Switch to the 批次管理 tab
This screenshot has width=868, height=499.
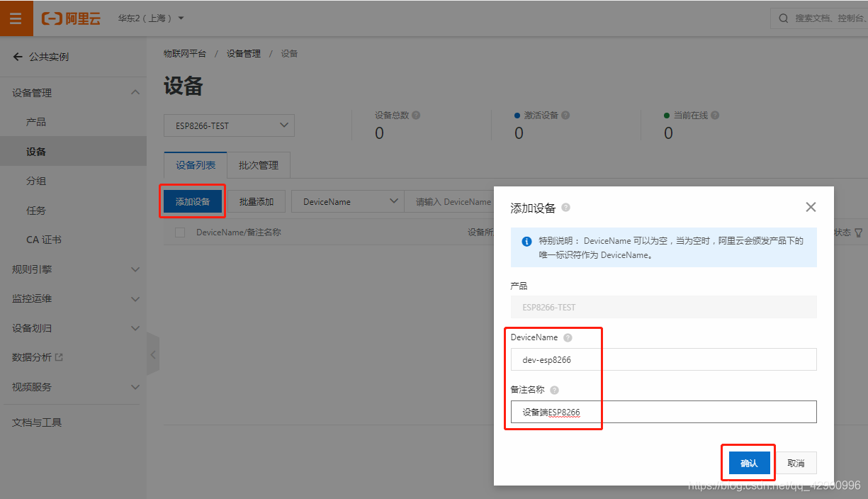point(258,164)
